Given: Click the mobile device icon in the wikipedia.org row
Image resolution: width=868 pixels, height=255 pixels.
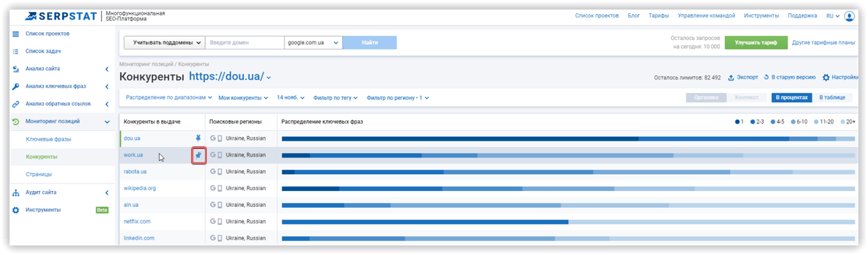Looking at the screenshot, I should point(220,188).
